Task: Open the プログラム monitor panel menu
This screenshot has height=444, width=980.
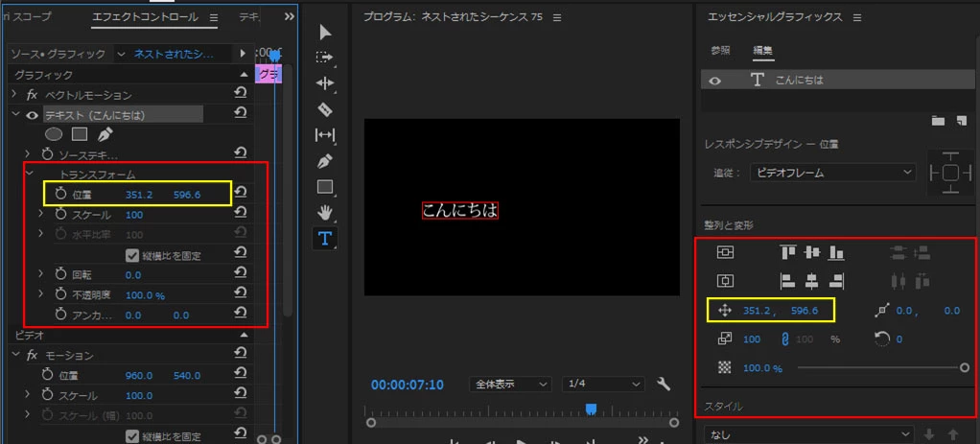Action: [557, 17]
